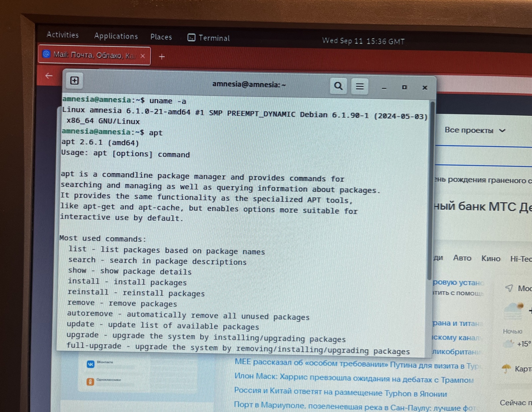Click the 'update - update list' line
The width and height of the screenshot is (532, 412).
(x=163, y=325)
